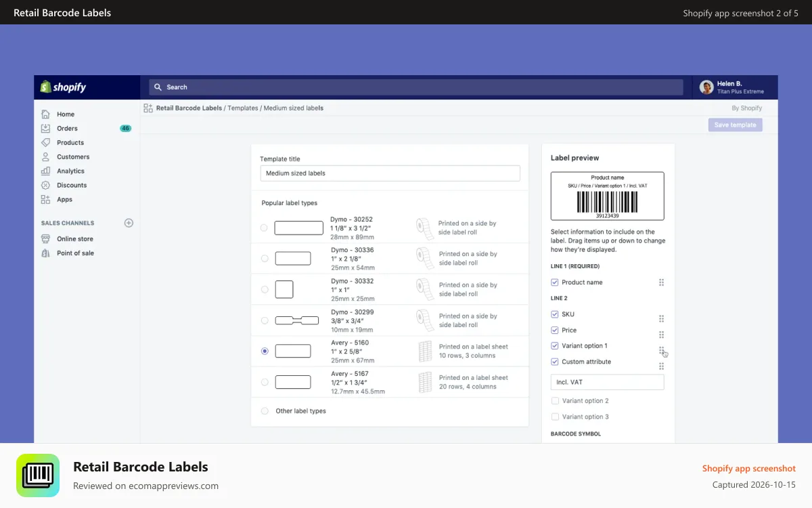812x508 pixels.
Task: Click the Search field in top bar
Action: click(x=416, y=87)
